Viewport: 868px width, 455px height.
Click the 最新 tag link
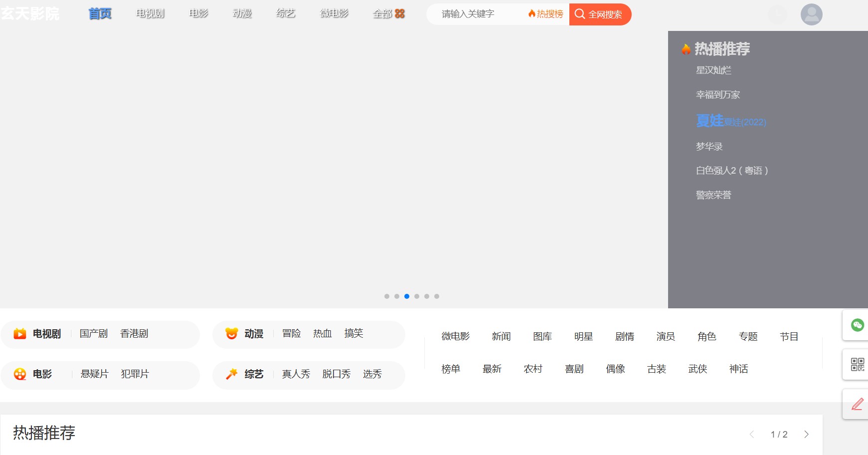tap(492, 369)
